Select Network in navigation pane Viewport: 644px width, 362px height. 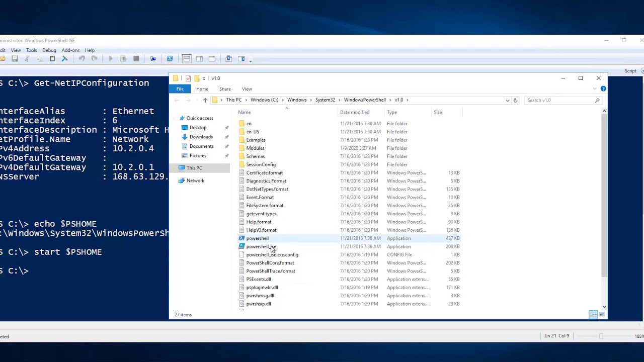click(x=195, y=180)
